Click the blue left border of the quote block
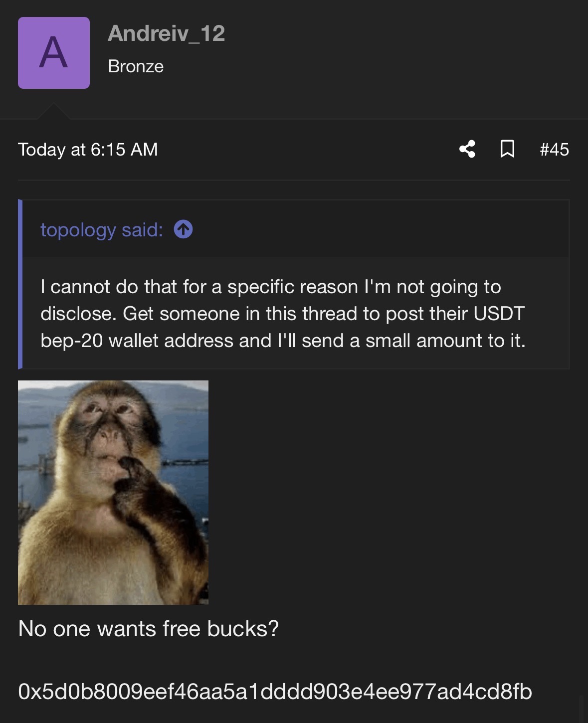The image size is (588, 723). pos(20,284)
